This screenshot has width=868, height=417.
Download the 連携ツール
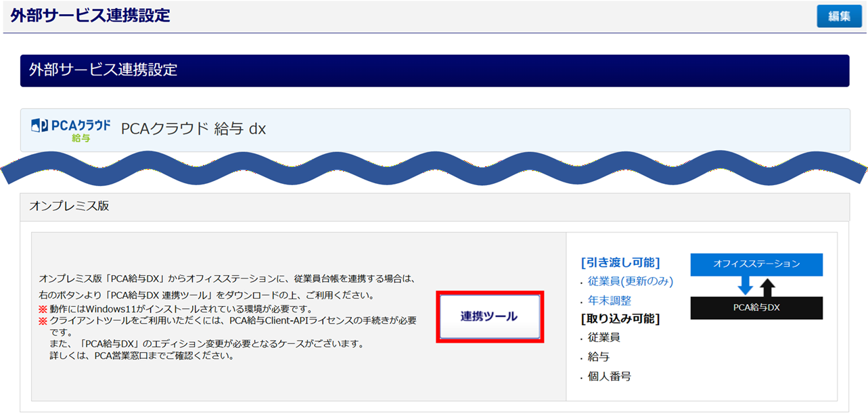(489, 316)
